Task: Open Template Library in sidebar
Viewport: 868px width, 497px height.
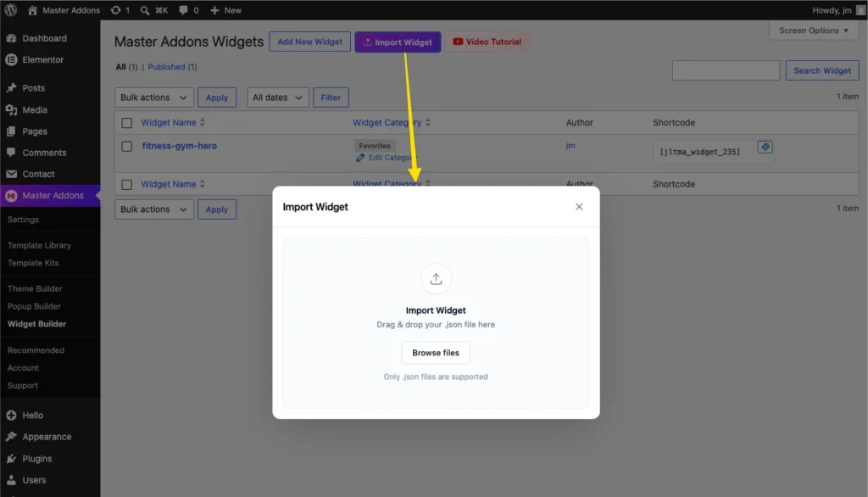Action: point(39,245)
